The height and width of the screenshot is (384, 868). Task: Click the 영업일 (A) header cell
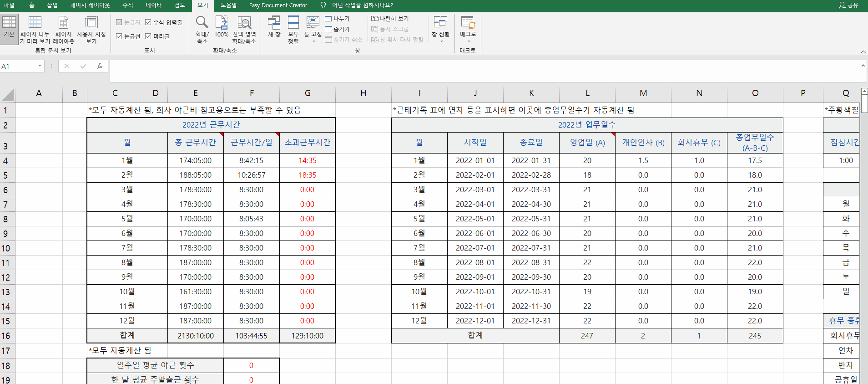587,143
